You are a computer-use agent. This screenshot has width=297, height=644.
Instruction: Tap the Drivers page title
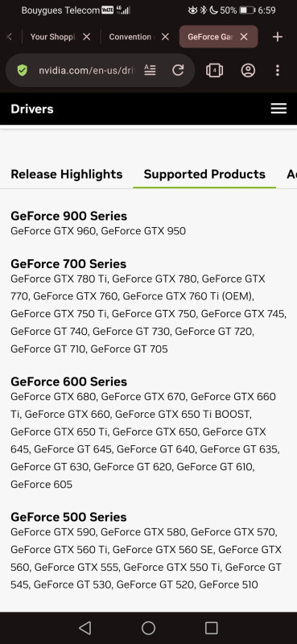pyautogui.click(x=32, y=109)
